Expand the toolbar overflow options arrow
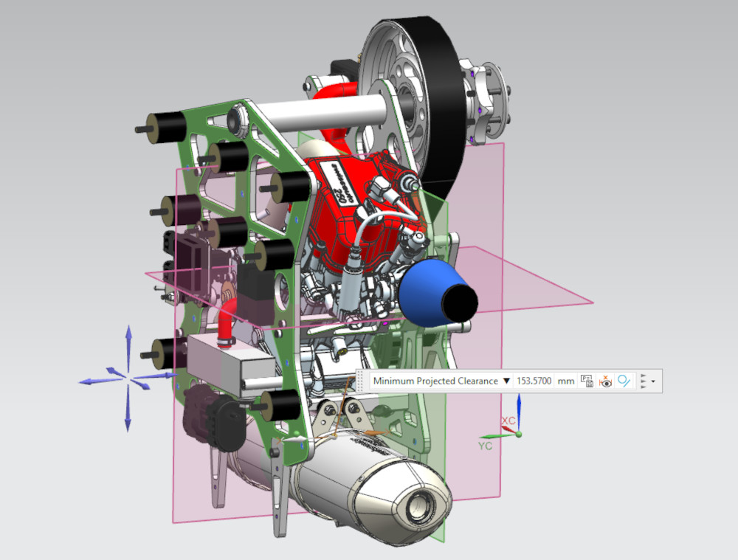 653,381
